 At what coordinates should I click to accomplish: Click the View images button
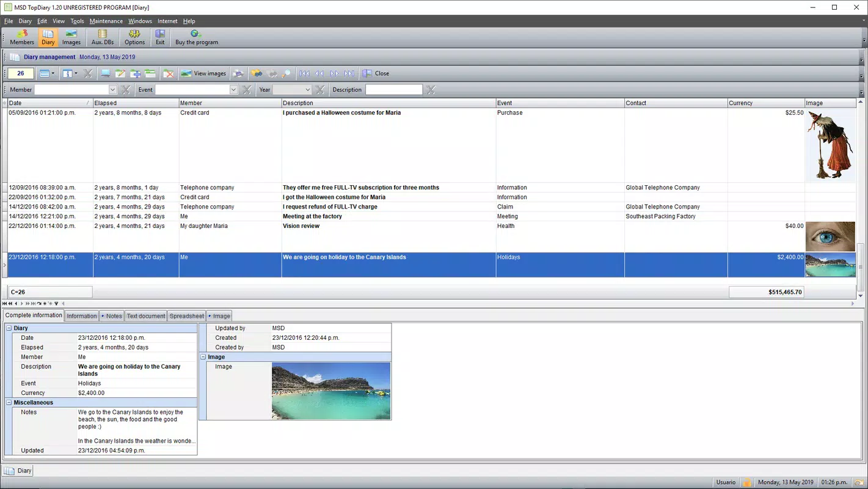pos(203,73)
